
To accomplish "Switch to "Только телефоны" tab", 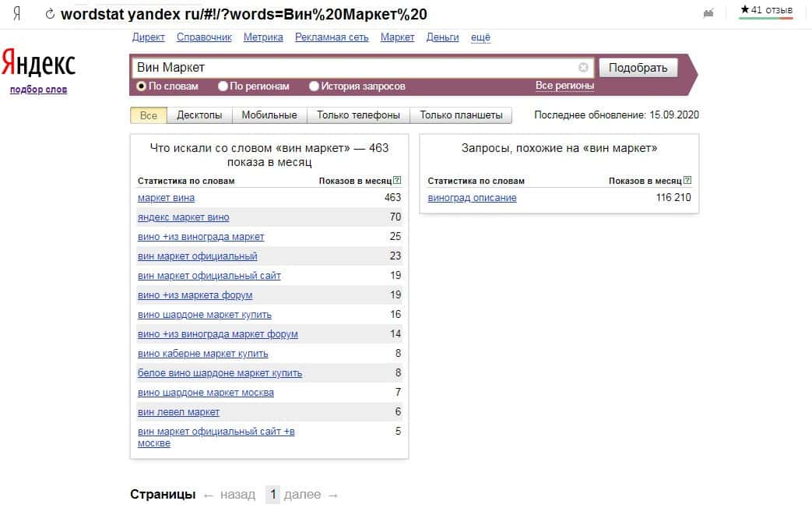I will pyautogui.click(x=358, y=115).
